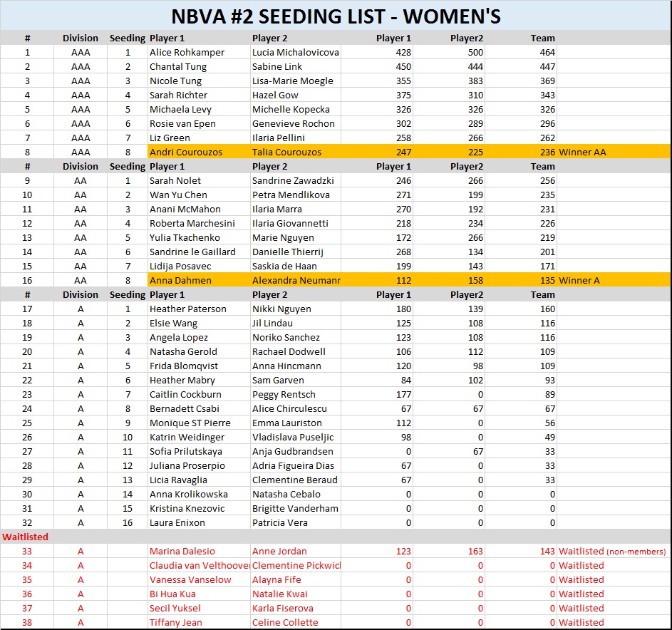Click 'Brigitte Vanderham' cell

pyautogui.click(x=296, y=508)
